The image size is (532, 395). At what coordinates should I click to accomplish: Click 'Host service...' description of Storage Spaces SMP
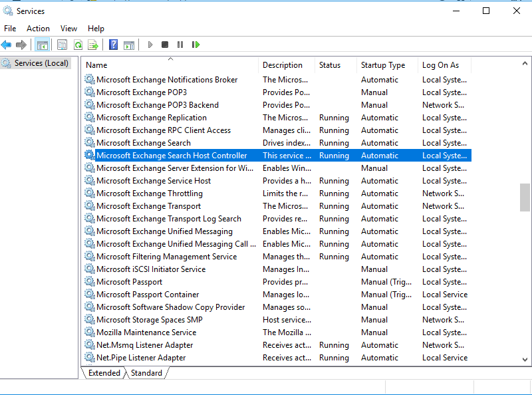click(287, 319)
